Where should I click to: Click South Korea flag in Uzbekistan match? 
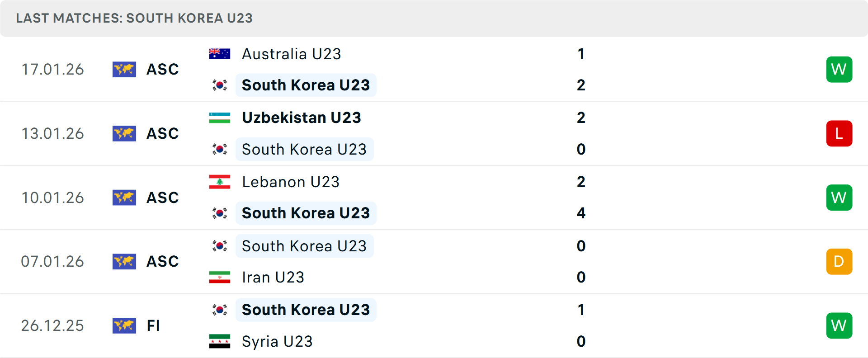220,149
